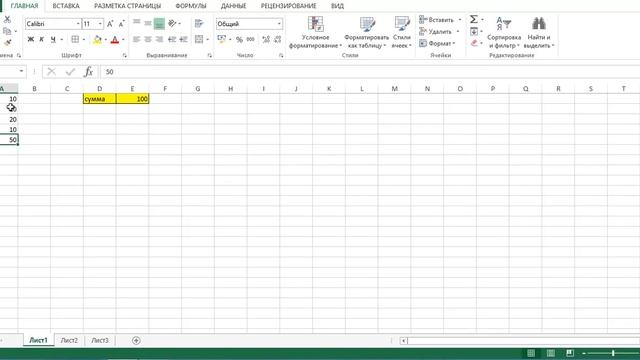640x360 pixels.
Task: Open Условное форматирование menu
Action: 316,33
